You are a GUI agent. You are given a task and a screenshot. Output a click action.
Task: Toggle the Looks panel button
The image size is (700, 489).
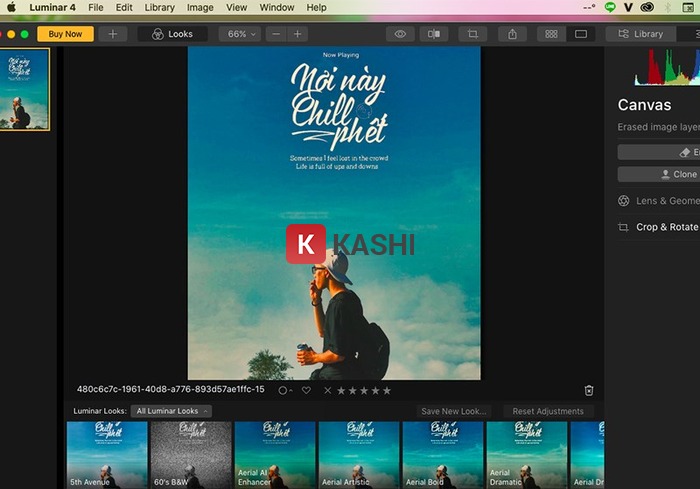(172, 34)
